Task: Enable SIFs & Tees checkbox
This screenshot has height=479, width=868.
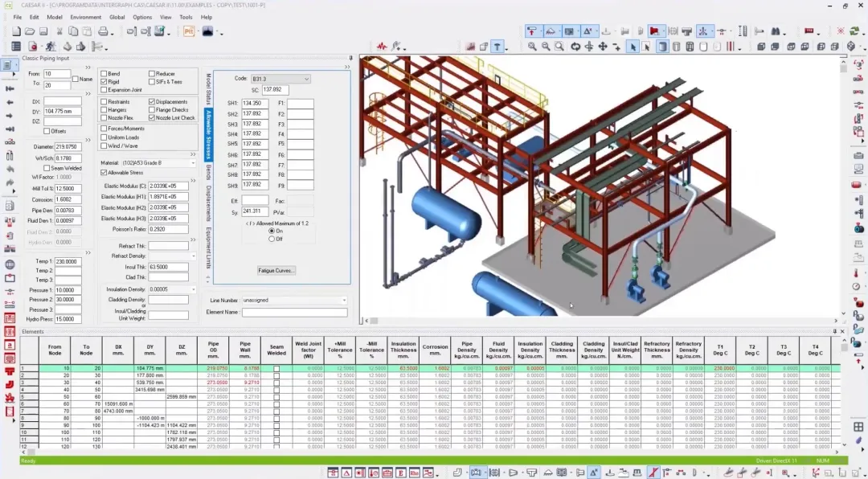Action: [152, 81]
